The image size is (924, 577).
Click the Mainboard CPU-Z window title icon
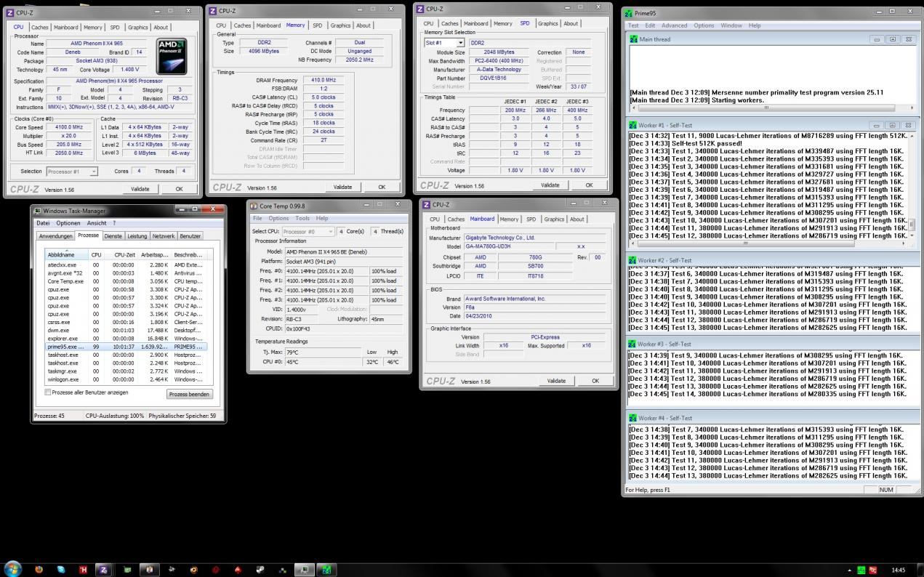[427, 204]
